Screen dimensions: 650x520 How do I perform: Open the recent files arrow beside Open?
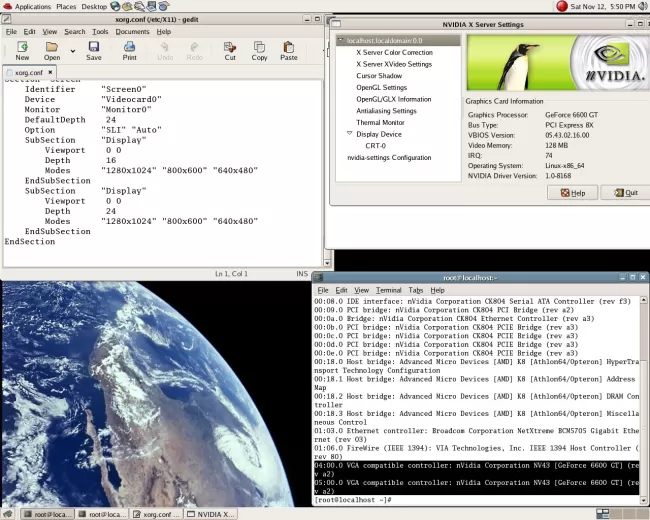point(72,50)
